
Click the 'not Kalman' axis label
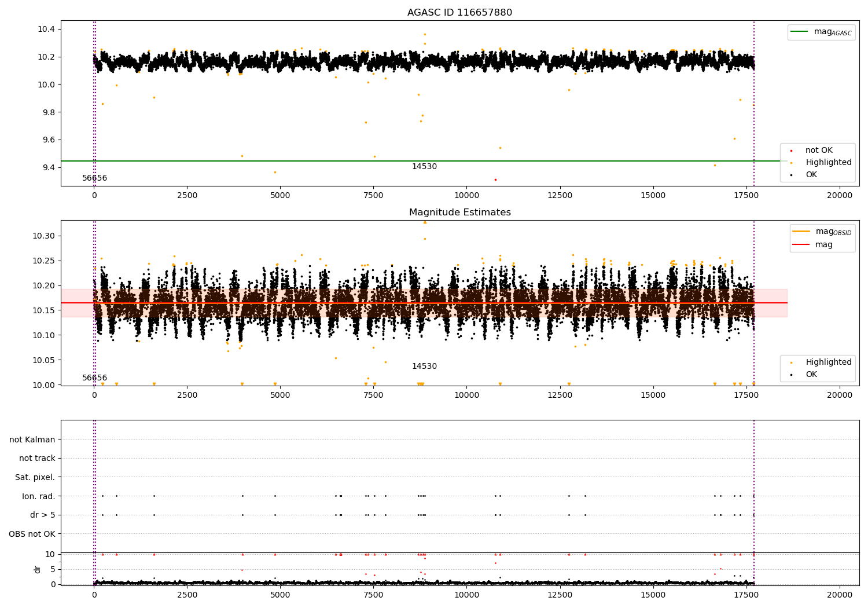[32, 439]
